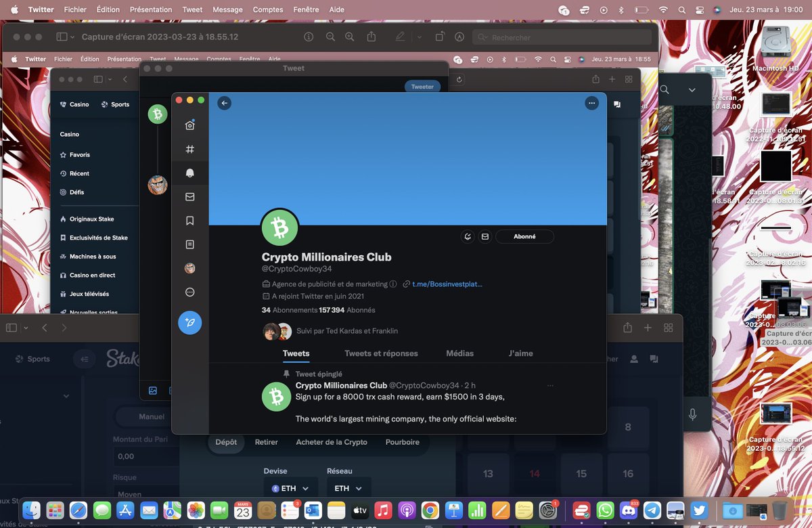The image size is (812, 528).
Task: Open the Présentation menu
Action: pos(151,9)
